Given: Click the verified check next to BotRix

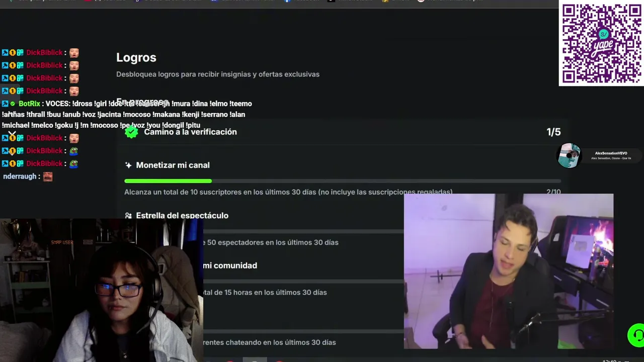Looking at the screenshot, I should coord(13,104).
